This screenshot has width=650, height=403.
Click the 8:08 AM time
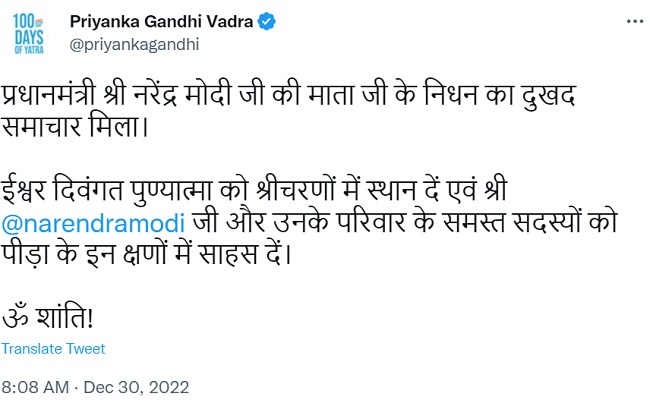click(x=34, y=386)
